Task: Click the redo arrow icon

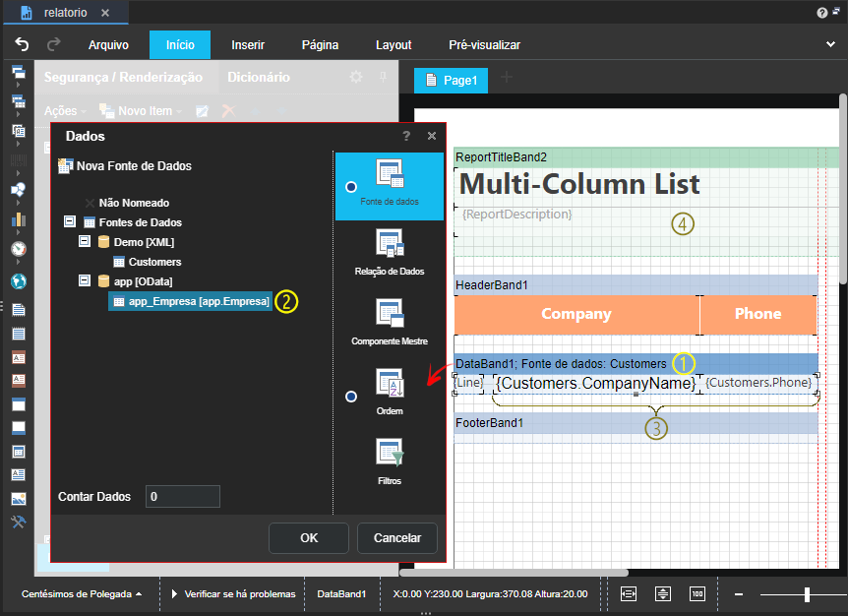Action: tap(53, 44)
